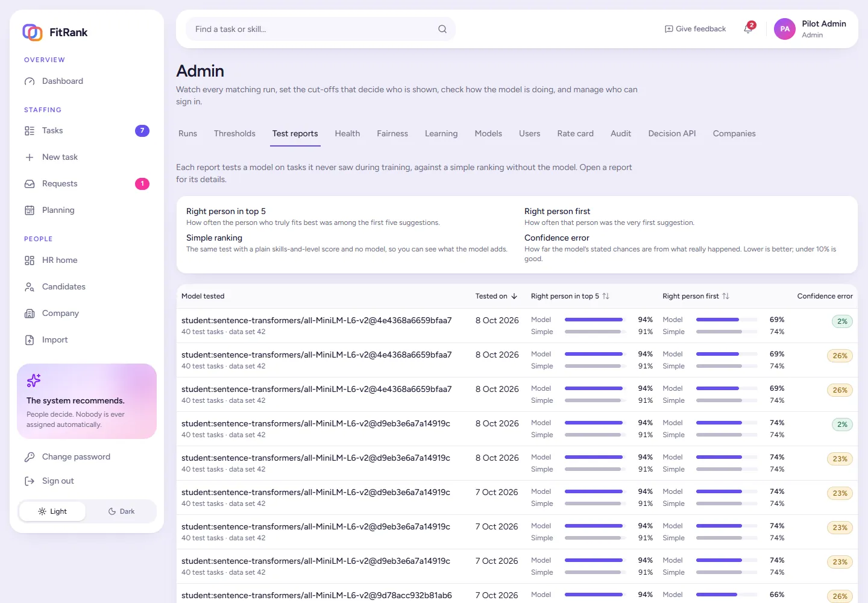Screen dimensions: 868x603
Task: Open the Pilot Admin user menu
Action: (x=811, y=29)
